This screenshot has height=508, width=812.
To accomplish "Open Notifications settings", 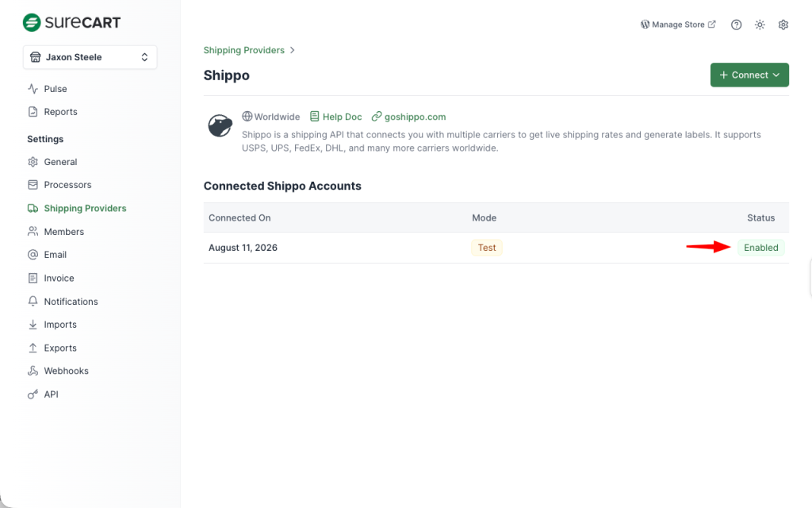I will click(x=71, y=301).
